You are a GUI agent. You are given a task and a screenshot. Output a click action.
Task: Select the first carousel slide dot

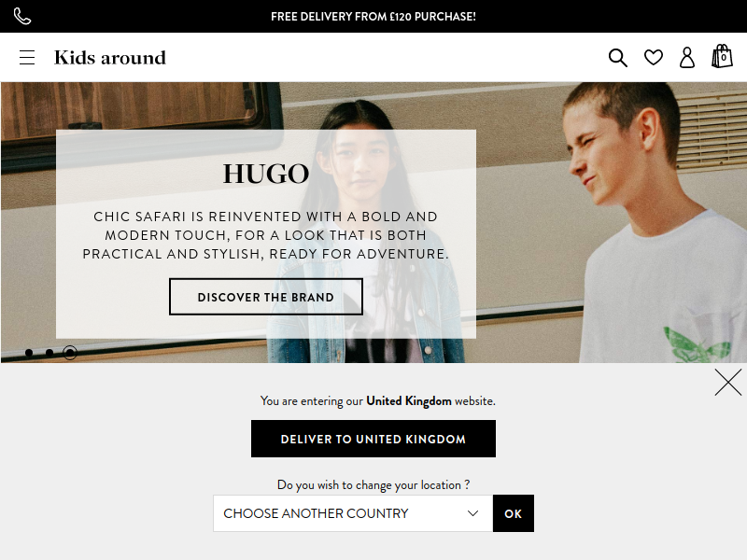(x=29, y=353)
